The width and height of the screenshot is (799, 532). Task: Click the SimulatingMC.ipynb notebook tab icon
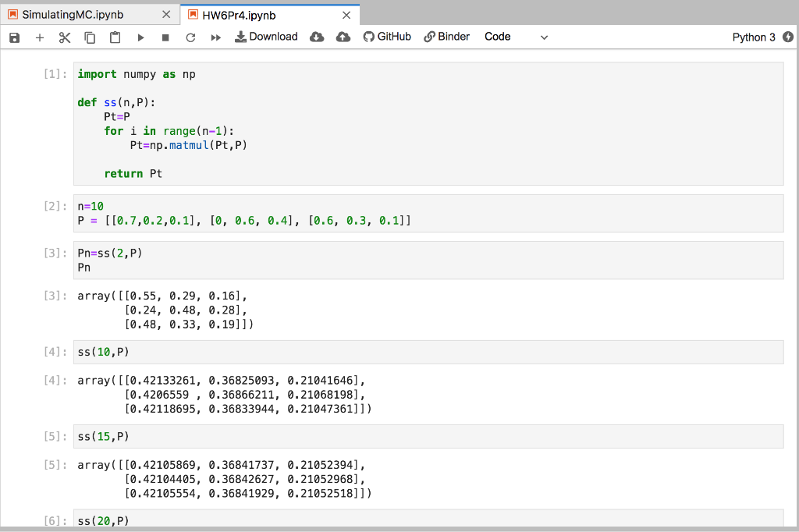pos(12,14)
